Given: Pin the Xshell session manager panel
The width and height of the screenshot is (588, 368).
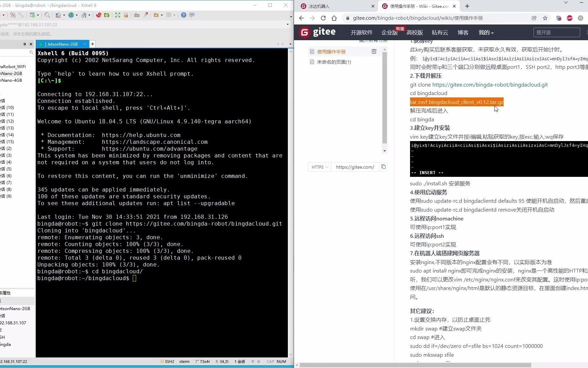Looking at the screenshot, I should coord(24,44).
